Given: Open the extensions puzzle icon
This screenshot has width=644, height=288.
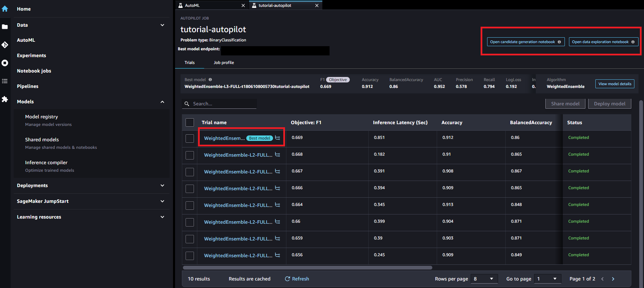Looking at the screenshot, I should [x=5, y=99].
